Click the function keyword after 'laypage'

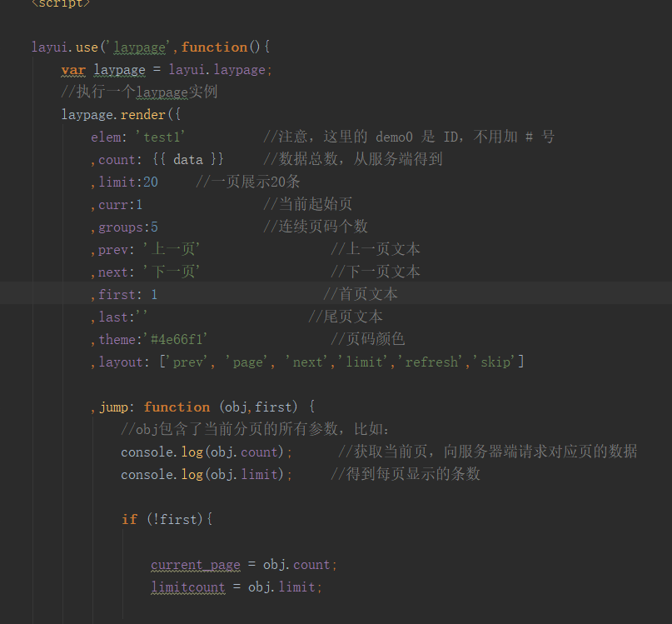click(214, 47)
